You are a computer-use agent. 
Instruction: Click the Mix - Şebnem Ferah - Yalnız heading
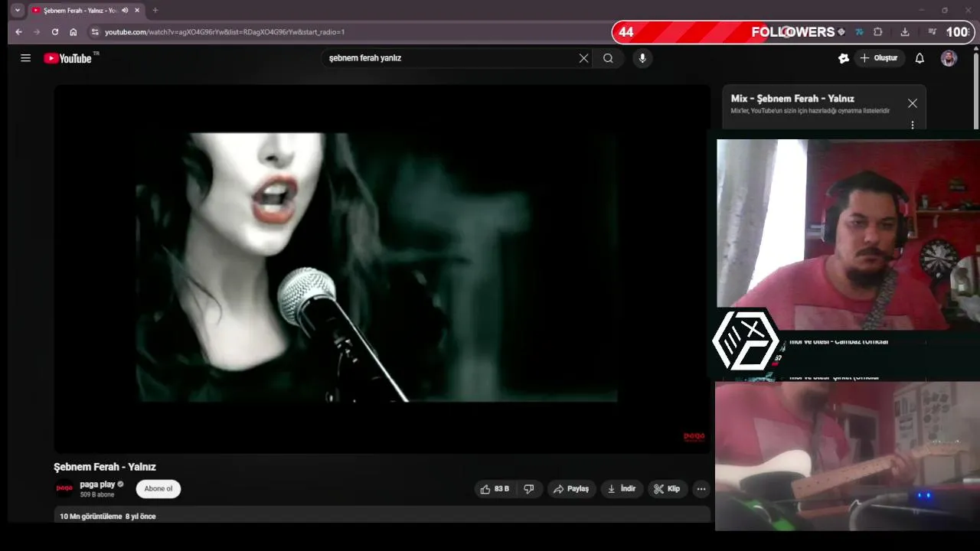[792, 99]
